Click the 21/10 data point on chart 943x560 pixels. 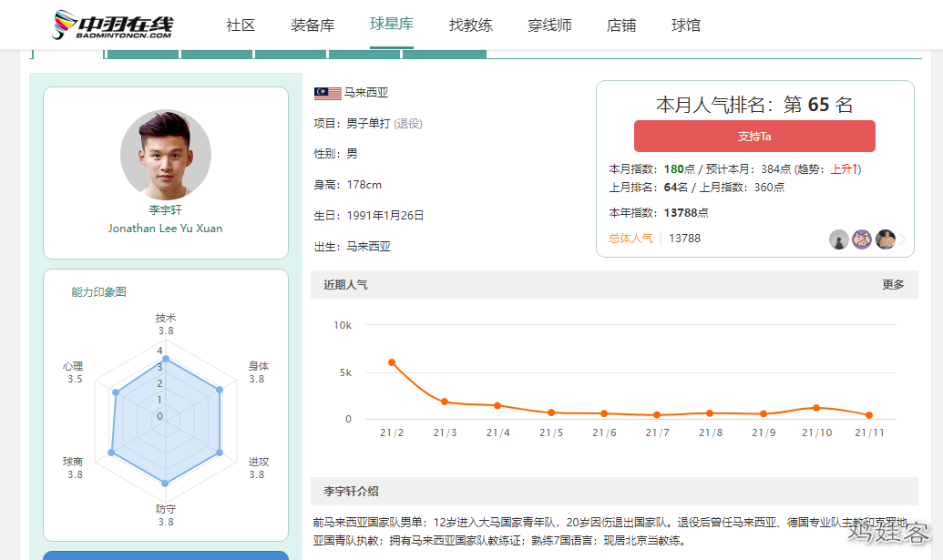pyautogui.click(x=816, y=408)
